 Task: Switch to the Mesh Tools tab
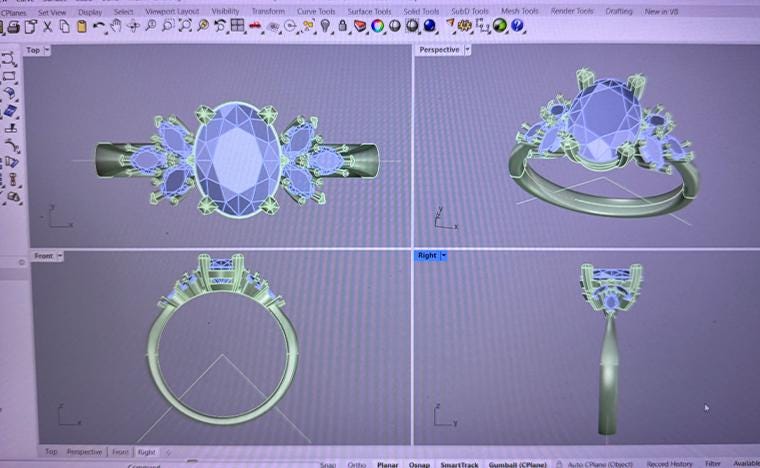(520, 11)
